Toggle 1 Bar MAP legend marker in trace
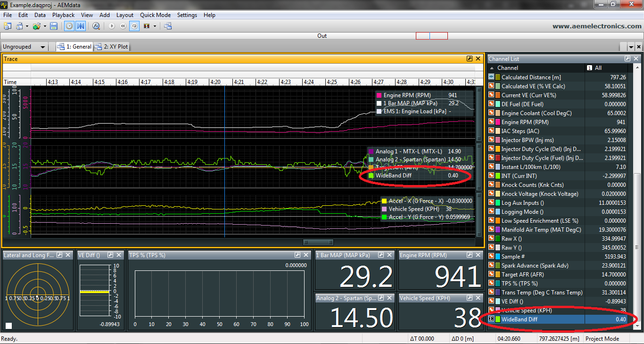Viewport: 644px width, 344px height. pos(379,103)
